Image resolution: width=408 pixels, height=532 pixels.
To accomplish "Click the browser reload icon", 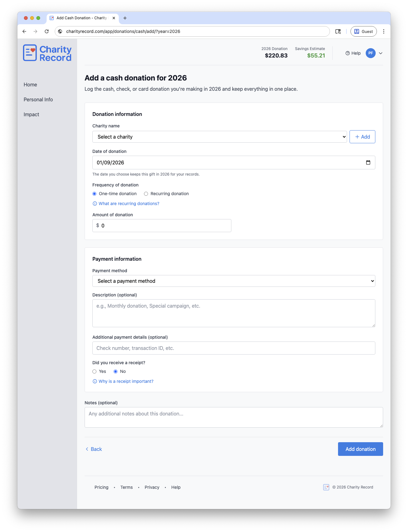I will point(47,31).
